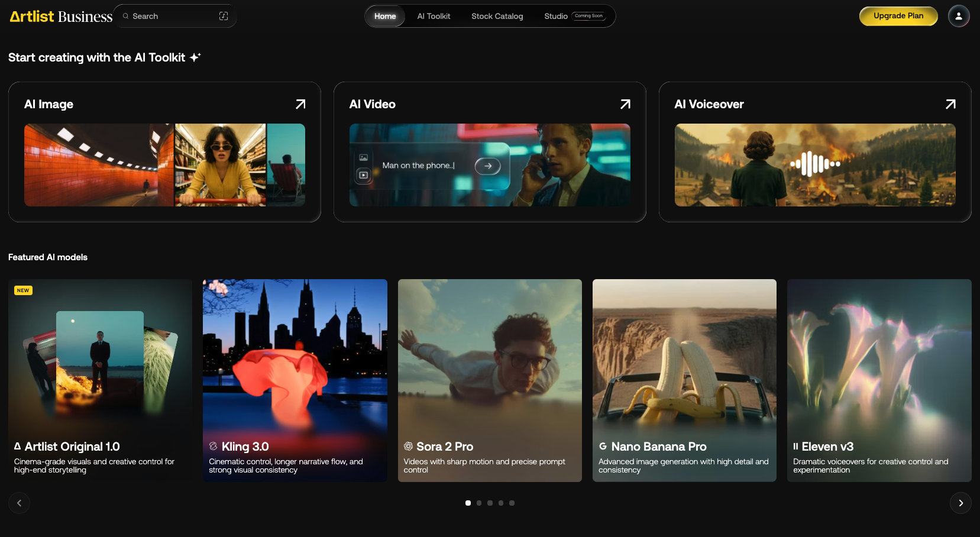Select the third carousel page dot
The height and width of the screenshot is (537, 980).
[x=490, y=503]
